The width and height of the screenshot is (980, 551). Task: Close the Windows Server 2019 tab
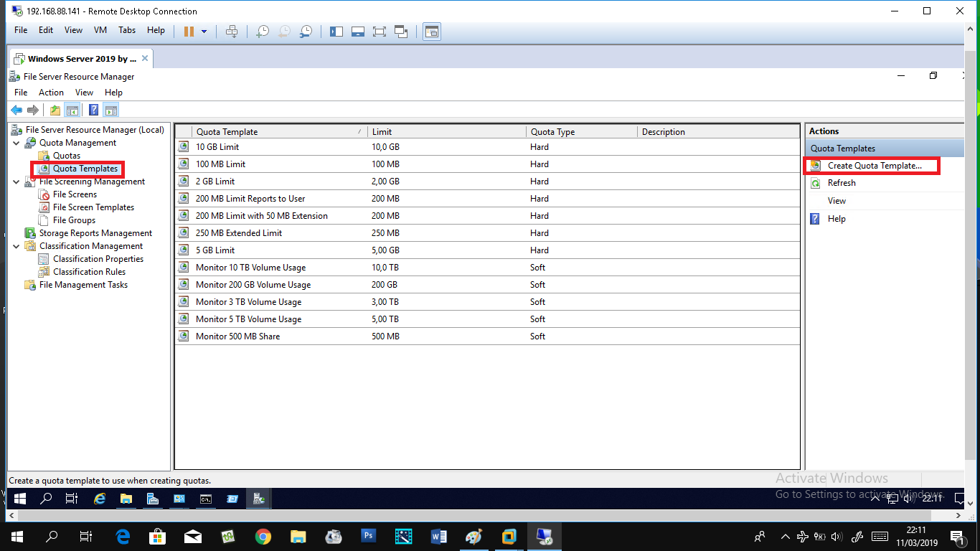145,59
